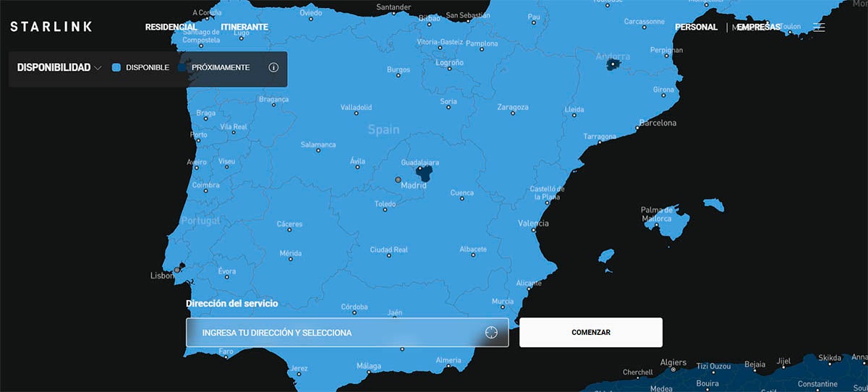Click the availability info icon
Viewport: 868px width, 392px height.
click(x=273, y=67)
